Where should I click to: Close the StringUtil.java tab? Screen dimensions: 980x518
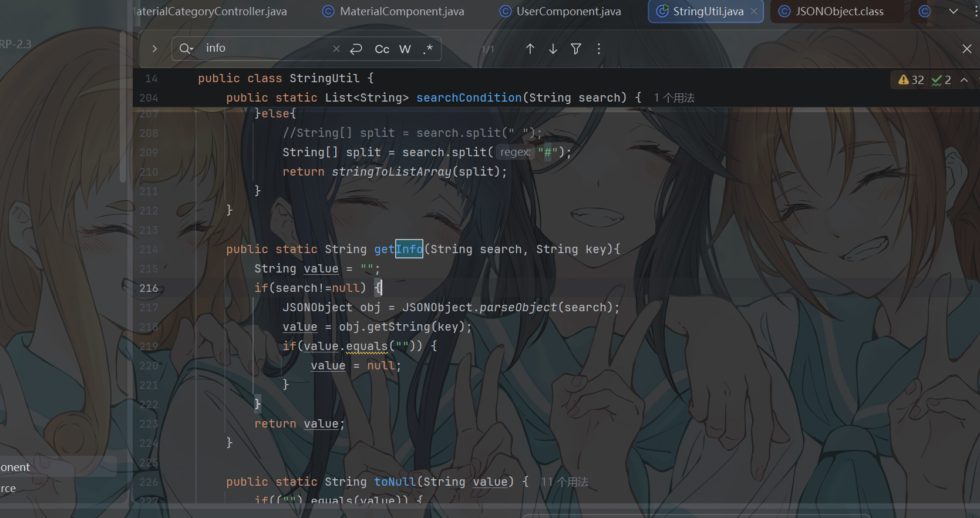point(754,11)
